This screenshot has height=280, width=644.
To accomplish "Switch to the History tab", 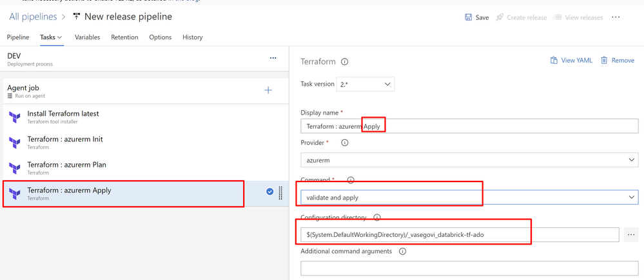I will (x=193, y=37).
